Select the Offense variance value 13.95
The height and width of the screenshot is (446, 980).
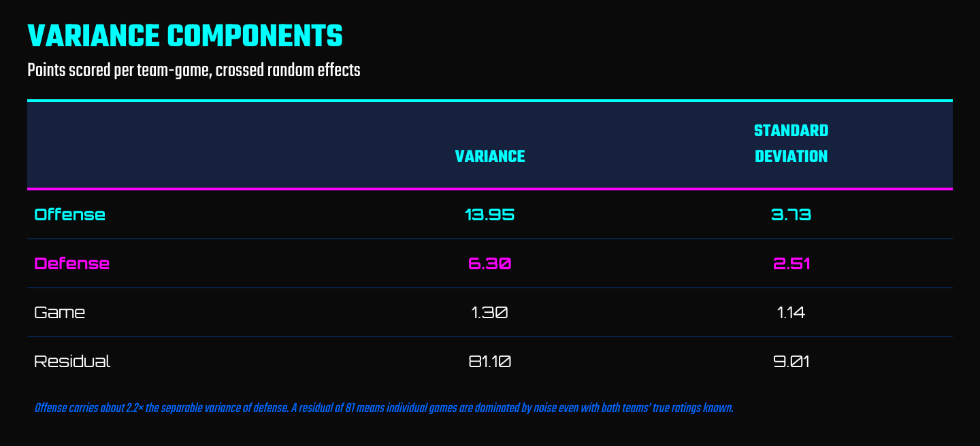click(490, 215)
